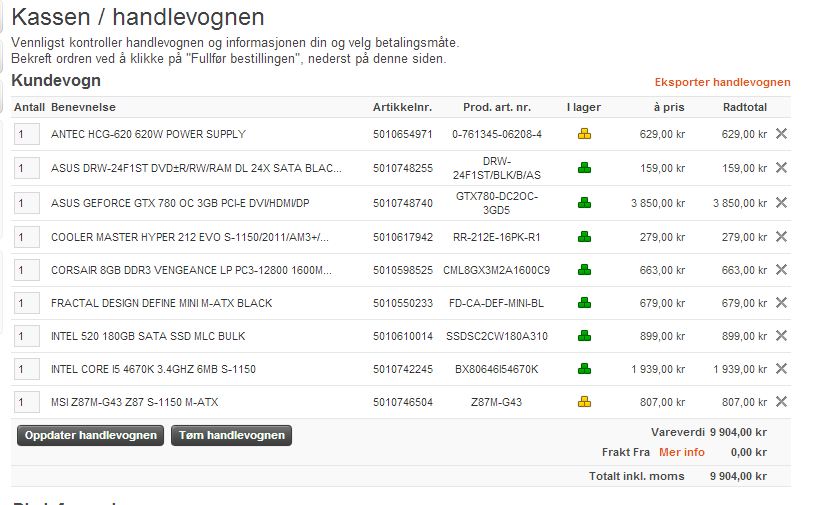The width and height of the screenshot is (819, 505).
Task: Click the à pris column header
Action: click(x=669, y=107)
